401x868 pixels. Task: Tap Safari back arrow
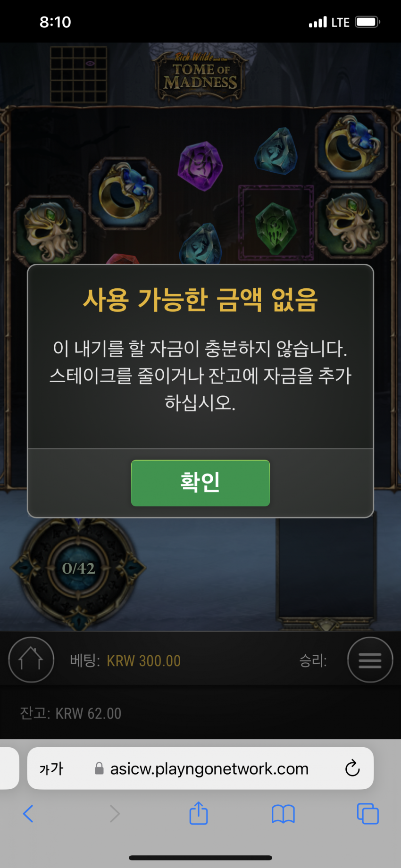click(x=28, y=814)
